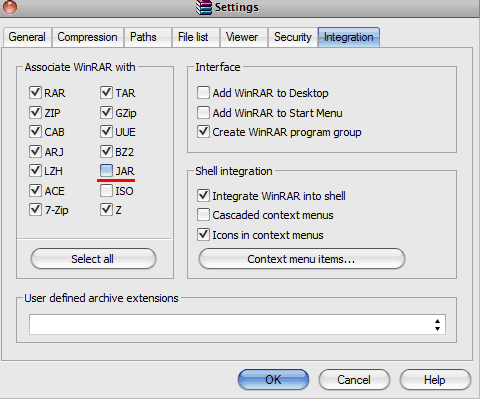
Task: Toggle the LZH checkbox
Action: [x=35, y=171]
